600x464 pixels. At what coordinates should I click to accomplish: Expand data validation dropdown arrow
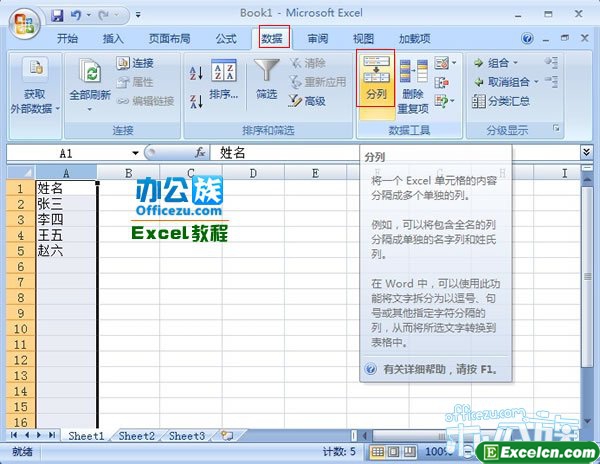[x=454, y=63]
